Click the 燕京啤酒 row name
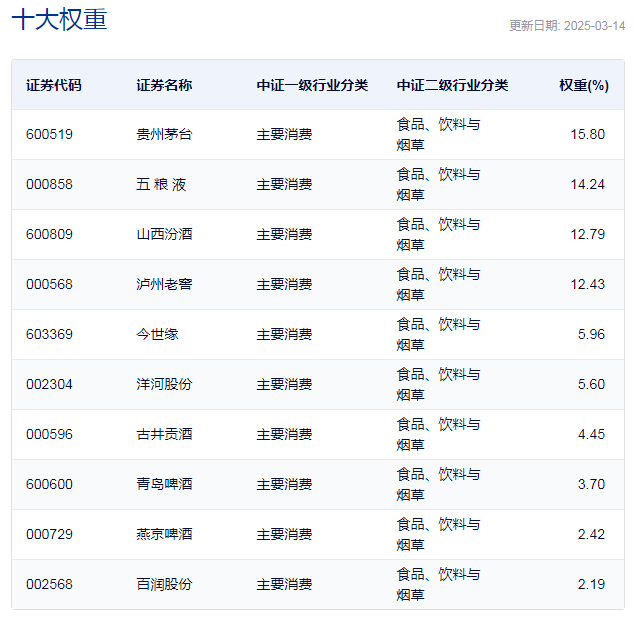The width and height of the screenshot is (634, 618). coord(164,534)
